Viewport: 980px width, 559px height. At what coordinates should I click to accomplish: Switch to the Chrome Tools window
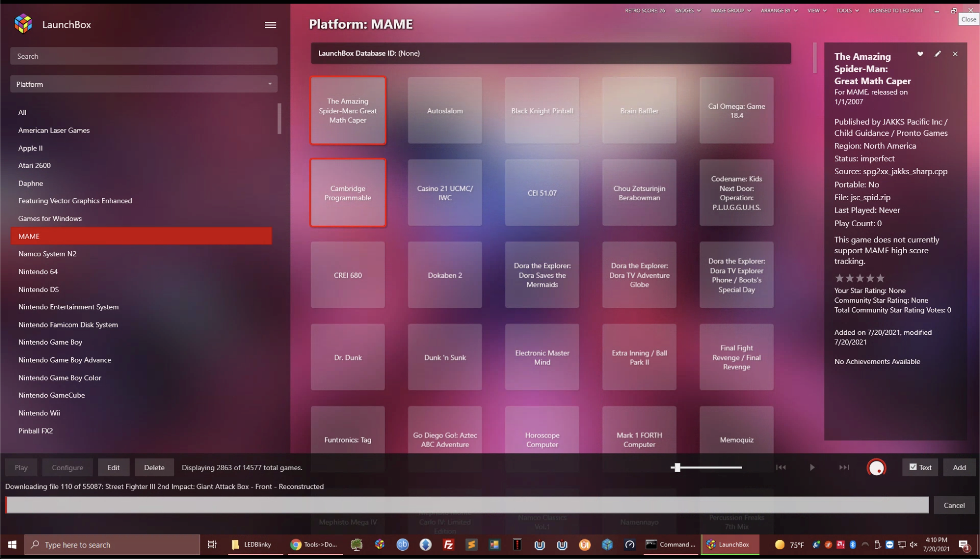coord(314,544)
